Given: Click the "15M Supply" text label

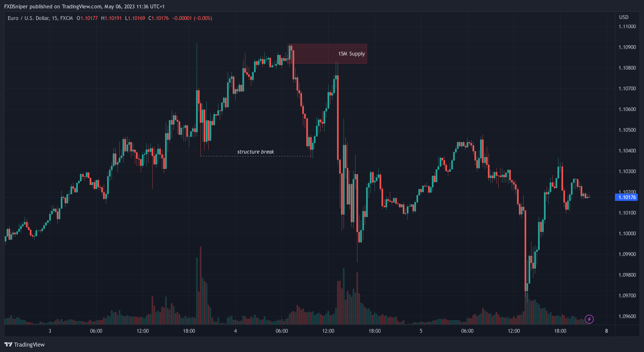Looking at the screenshot, I should tap(351, 54).
